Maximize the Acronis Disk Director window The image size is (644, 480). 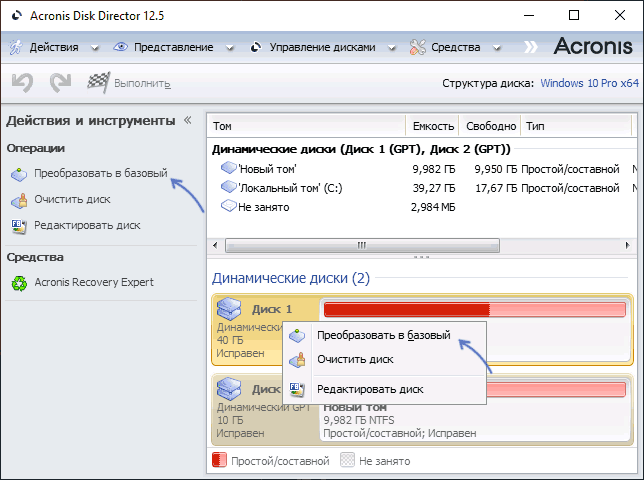574,15
